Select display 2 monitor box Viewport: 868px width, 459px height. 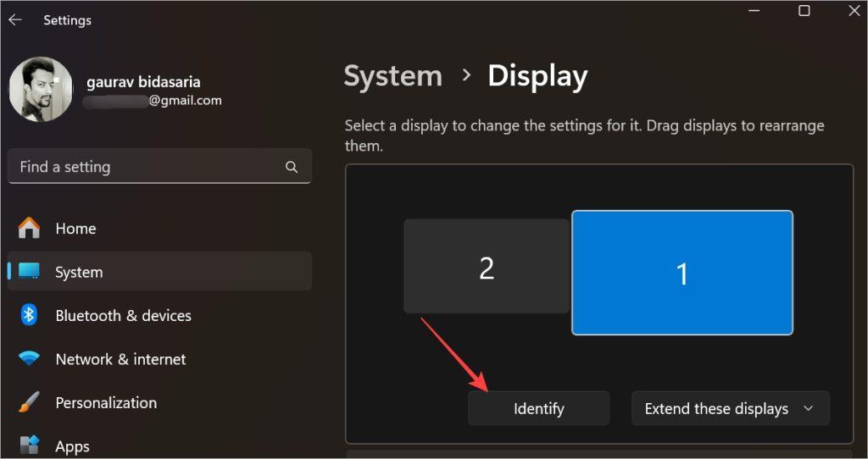486,267
